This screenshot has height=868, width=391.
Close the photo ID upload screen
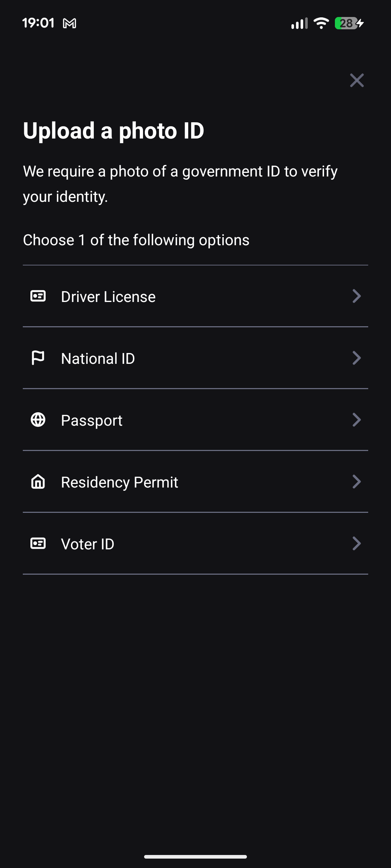[x=357, y=80]
